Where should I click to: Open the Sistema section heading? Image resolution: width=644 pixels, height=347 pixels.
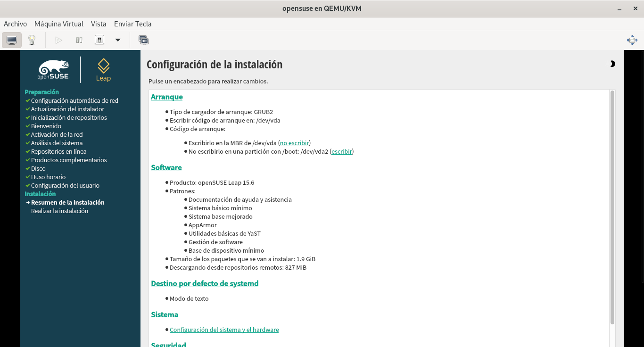(x=165, y=314)
